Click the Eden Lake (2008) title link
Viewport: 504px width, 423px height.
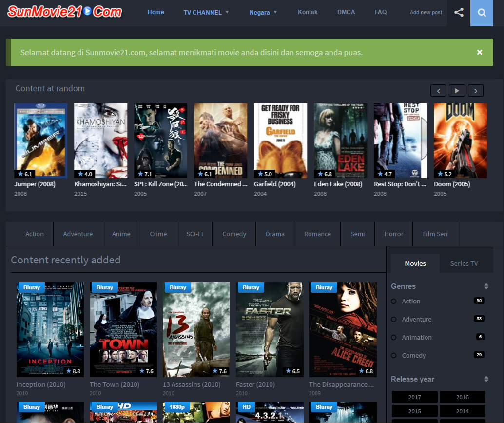click(x=338, y=184)
